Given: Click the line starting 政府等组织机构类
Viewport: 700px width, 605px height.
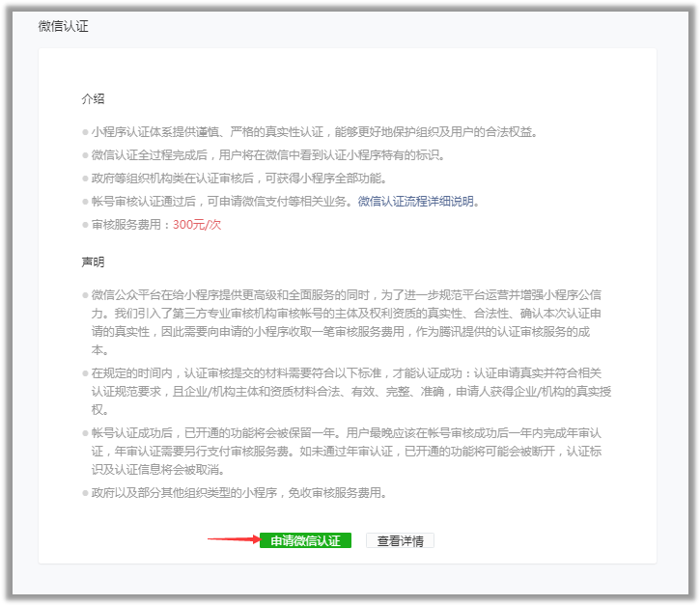Looking at the screenshot, I should coord(238,179).
